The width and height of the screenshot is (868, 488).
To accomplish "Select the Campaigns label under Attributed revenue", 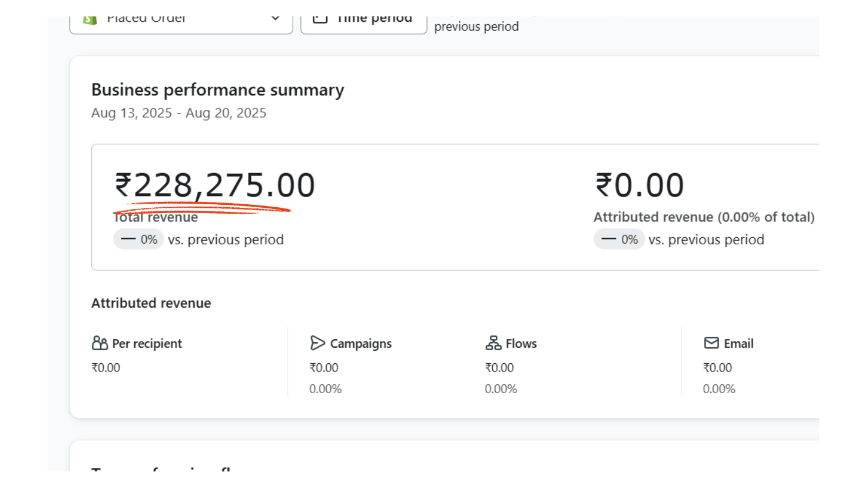I will click(x=360, y=344).
